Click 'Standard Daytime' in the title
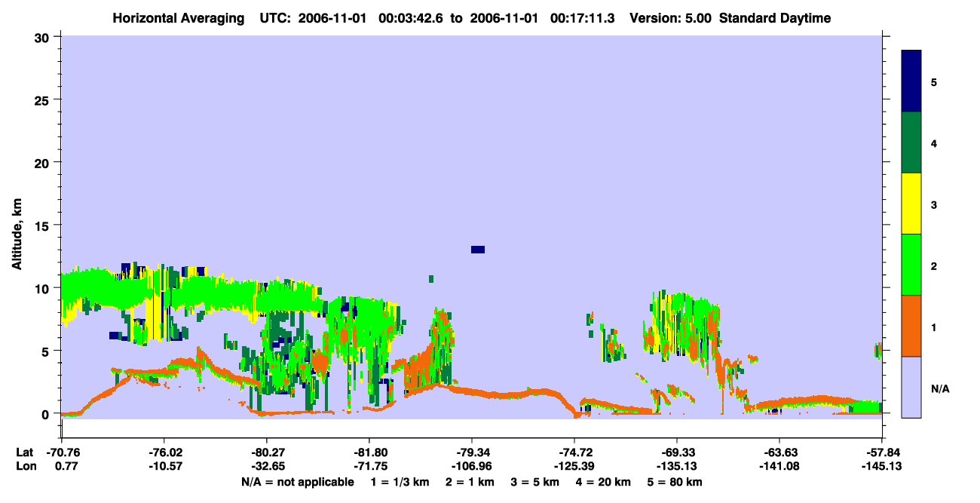 pyautogui.click(x=775, y=18)
